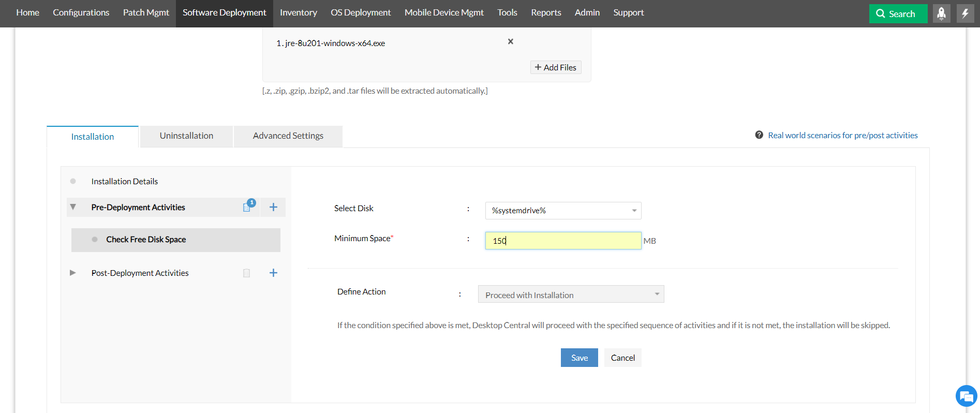Image resolution: width=980 pixels, height=413 pixels.
Task: Open the Patch Mgmt menu
Action: coord(146,13)
